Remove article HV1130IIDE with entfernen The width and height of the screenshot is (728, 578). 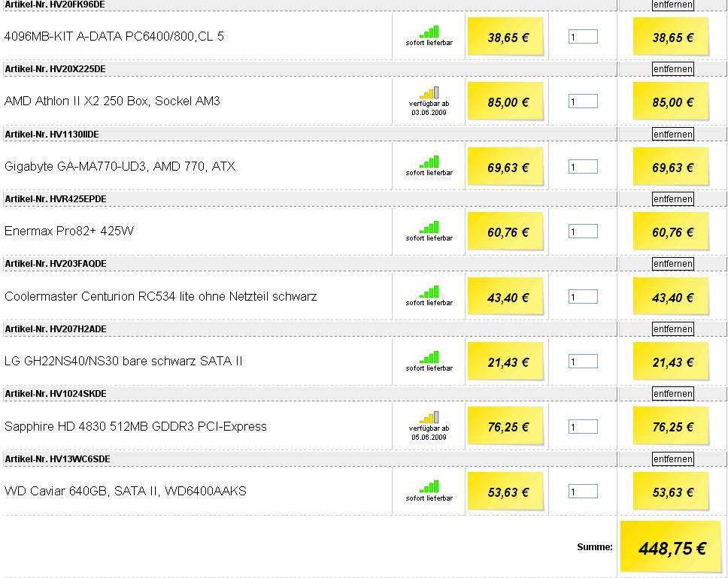(x=673, y=134)
